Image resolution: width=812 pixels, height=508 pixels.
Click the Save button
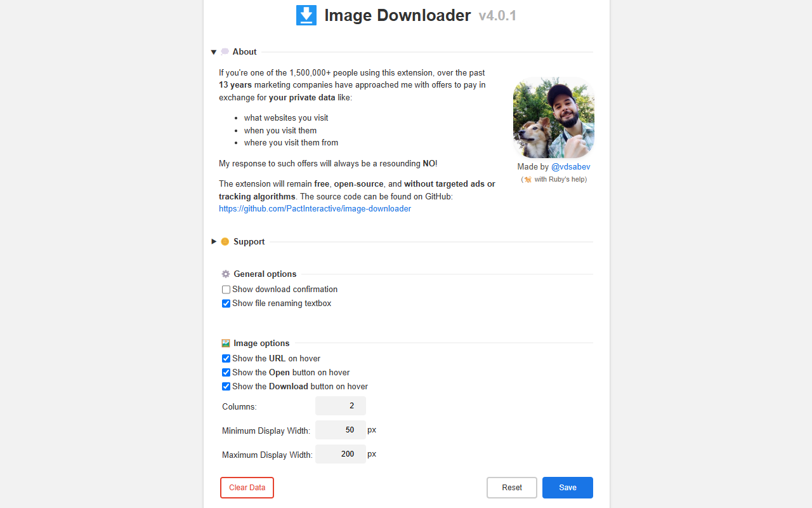[567, 487]
